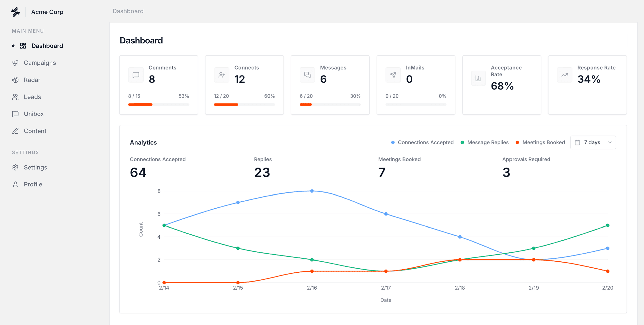This screenshot has width=644, height=325.
Task: Select Dashboard in the main menu
Action: coord(47,46)
